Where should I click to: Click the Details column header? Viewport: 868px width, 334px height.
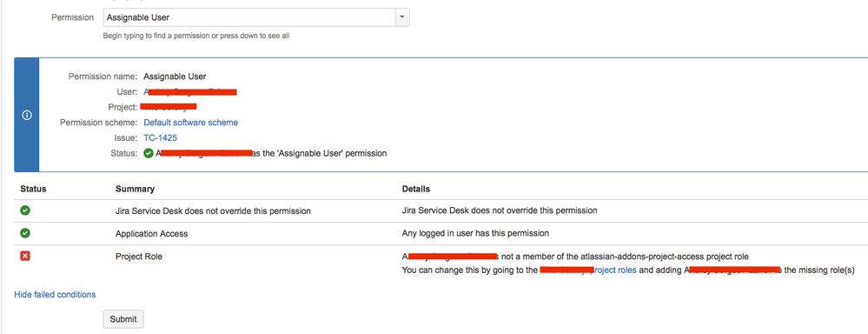pos(415,189)
